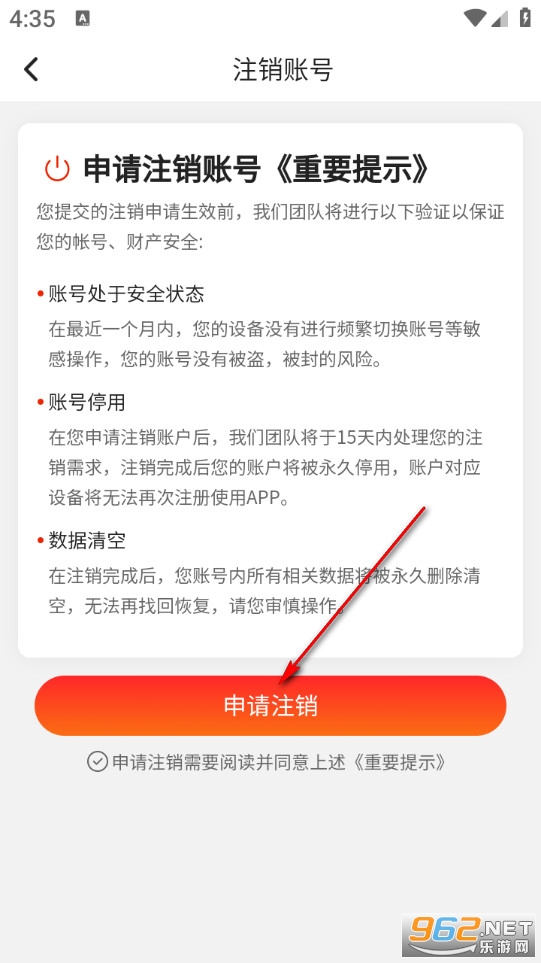Viewport: 541px width, 963px height.
Task: Select the 数据清空 bullet heading
Action: (87, 540)
